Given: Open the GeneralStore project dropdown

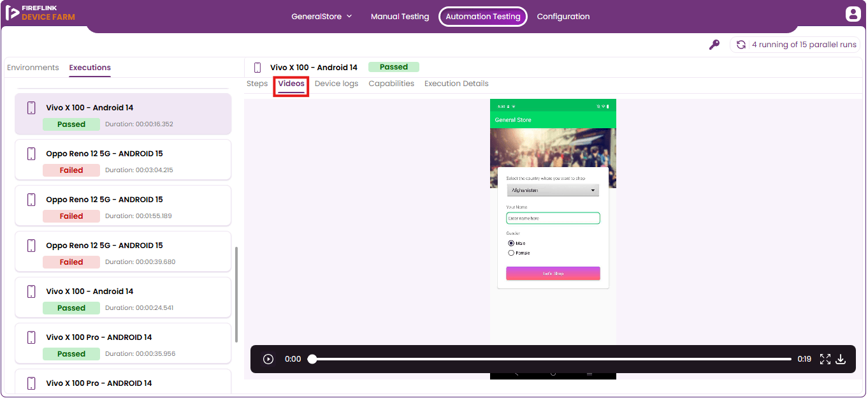Looking at the screenshot, I should click(322, 17).
